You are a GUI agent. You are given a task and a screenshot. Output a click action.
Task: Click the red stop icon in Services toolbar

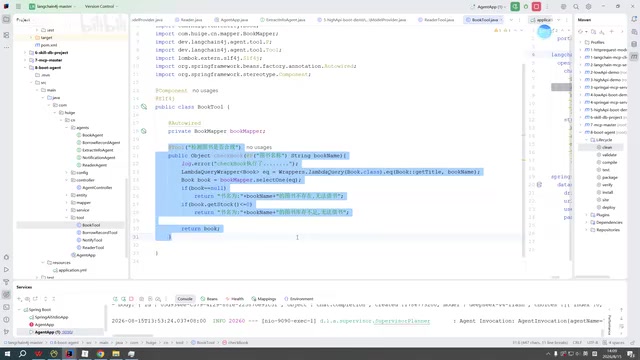(x=131, y=299)
